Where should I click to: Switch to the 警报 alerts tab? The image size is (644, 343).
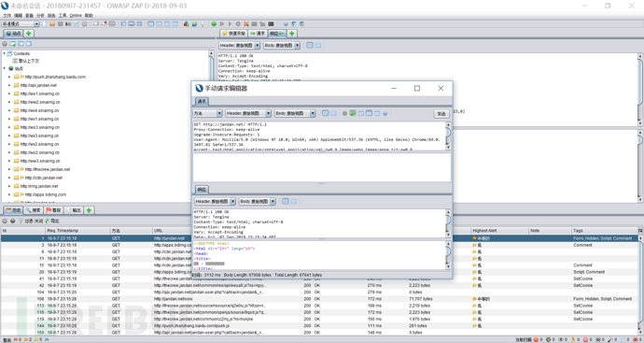[53, 210]
